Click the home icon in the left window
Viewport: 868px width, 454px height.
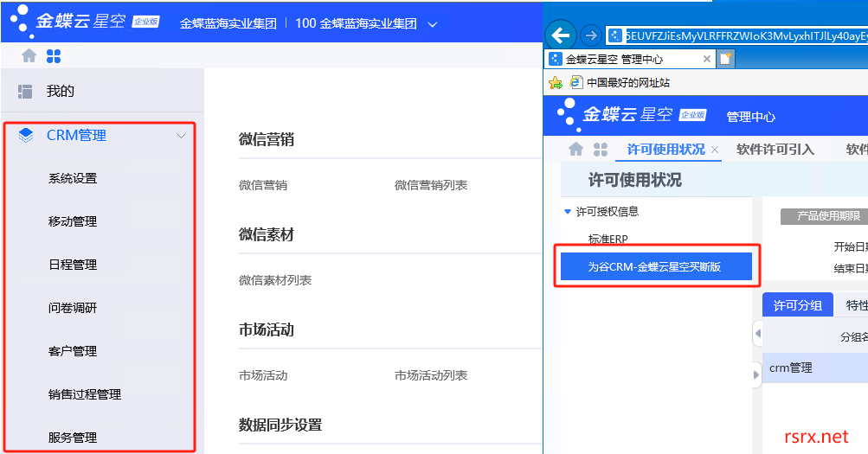coord(29,56)
